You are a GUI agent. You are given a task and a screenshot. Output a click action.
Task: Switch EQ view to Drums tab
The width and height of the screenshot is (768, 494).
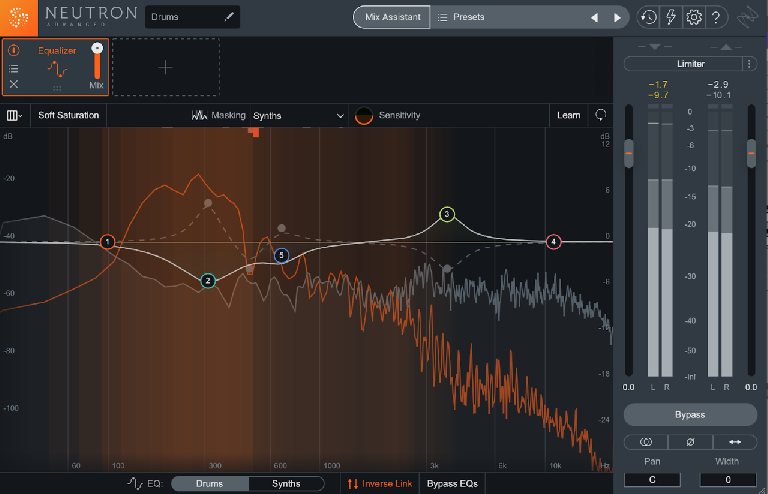tap(210, 484)
